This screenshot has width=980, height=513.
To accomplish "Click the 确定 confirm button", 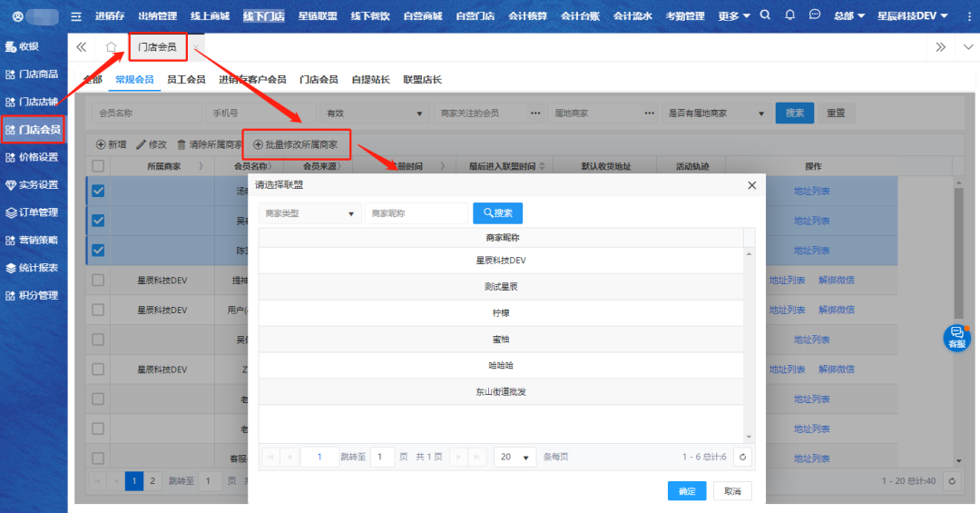I will 687,491.
